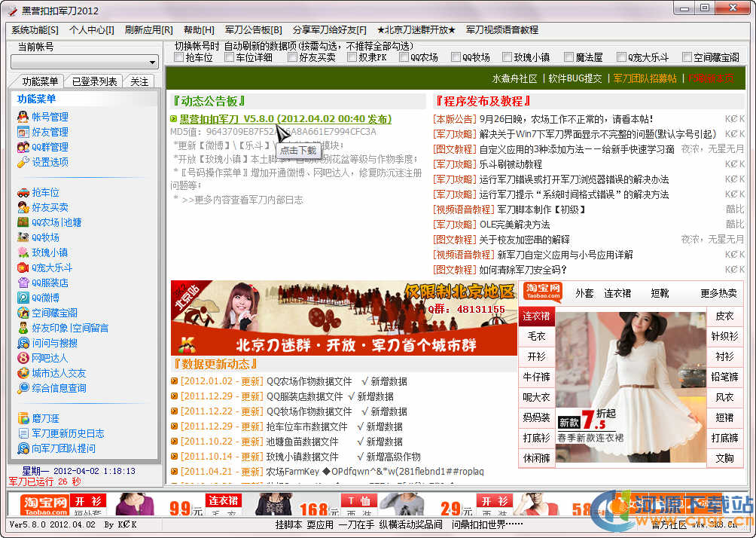Open the 如何清除军刀安全码? tutorial
Viewport: 756px width, 538px height.
523,269
